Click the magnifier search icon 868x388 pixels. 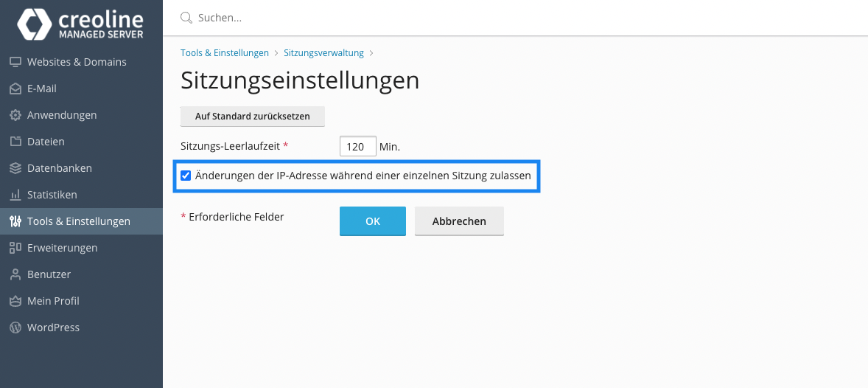coord(186,18)
